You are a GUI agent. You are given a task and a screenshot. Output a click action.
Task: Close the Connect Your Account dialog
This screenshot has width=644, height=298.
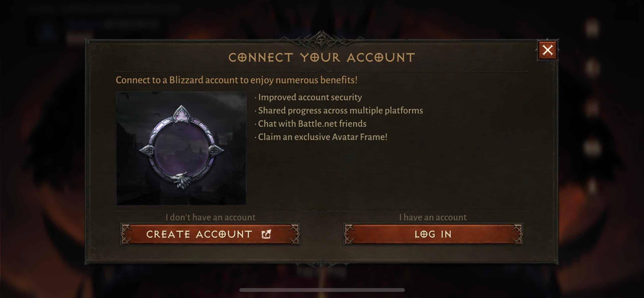pos(547,50)
